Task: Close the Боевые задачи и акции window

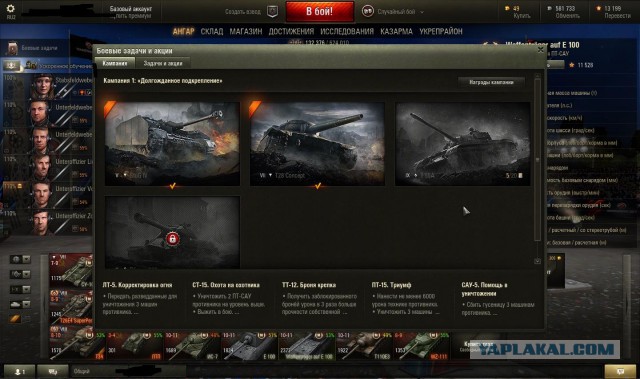Action: pyautogui.click(x=540, y=50)
